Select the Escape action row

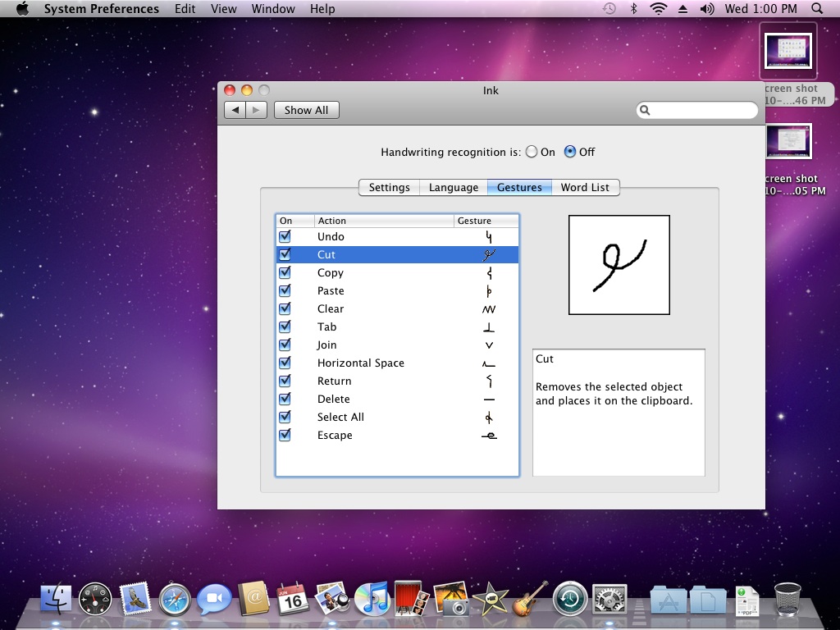click(397, 435)
